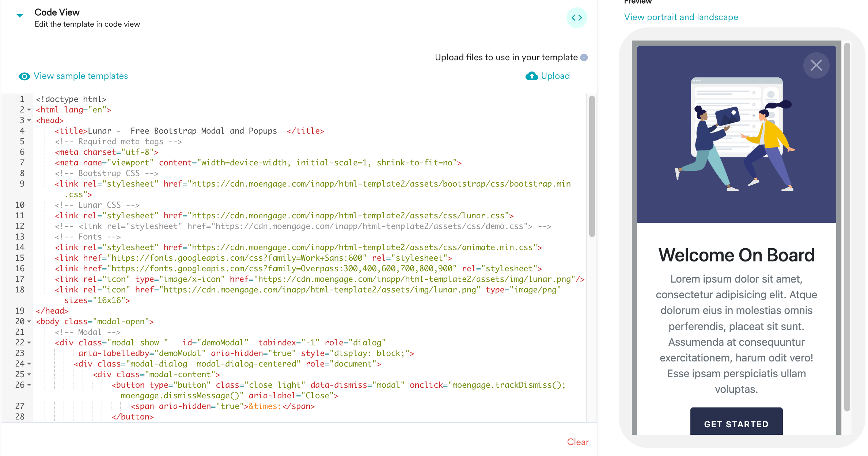Click the eye icon for sample templates
Viewport: 868px width, 456px height.
tap(24, 76)
